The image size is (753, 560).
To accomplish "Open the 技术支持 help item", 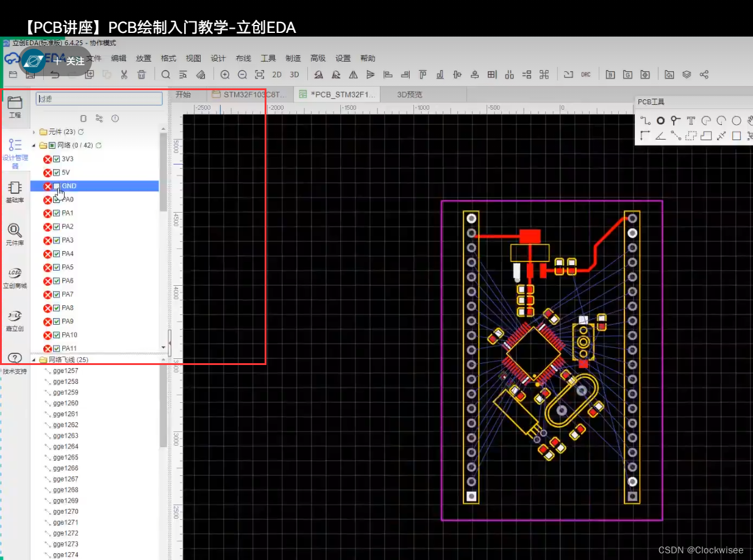I will pyautogui.click(x=15, y=364).
